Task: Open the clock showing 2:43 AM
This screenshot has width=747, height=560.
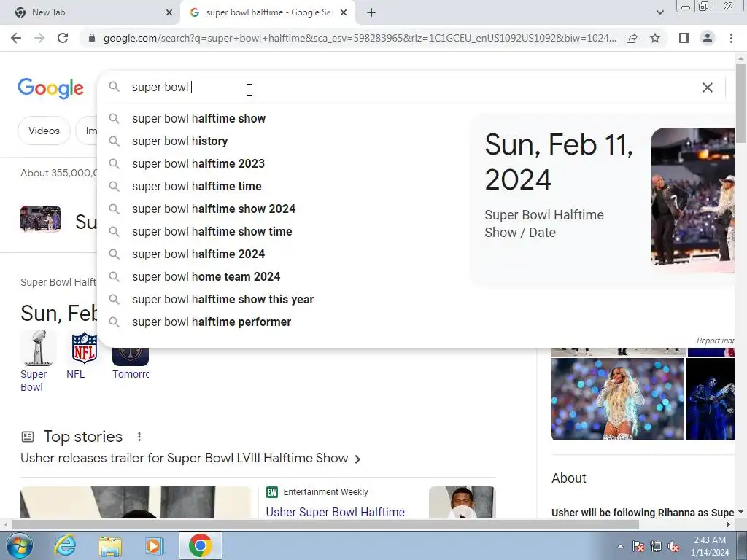Action: 710,546
